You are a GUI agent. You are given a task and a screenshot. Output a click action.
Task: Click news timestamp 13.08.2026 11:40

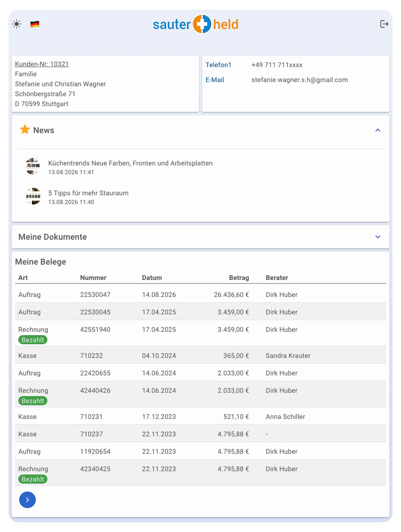coord(71,202)
